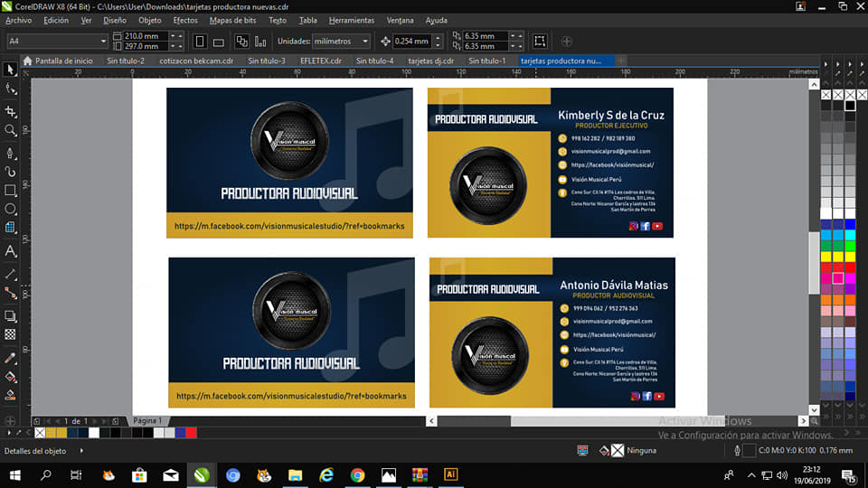
Task: Open the Unidades milimetros dropdown
Action: (x=341, y=41)
